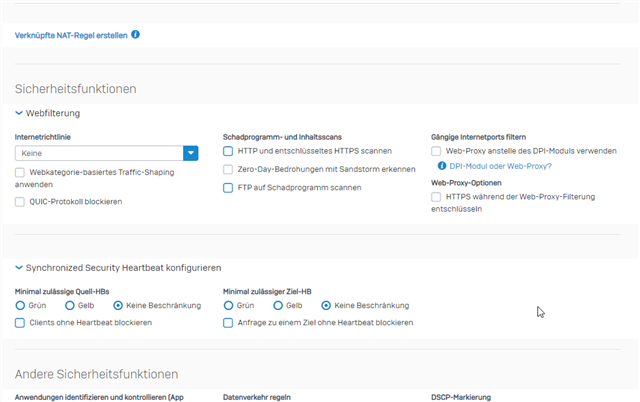Tick QUIC-Protokoll blockieren checkbox
The height and width of the screenshot is (402, 640).
coord(20,202)
